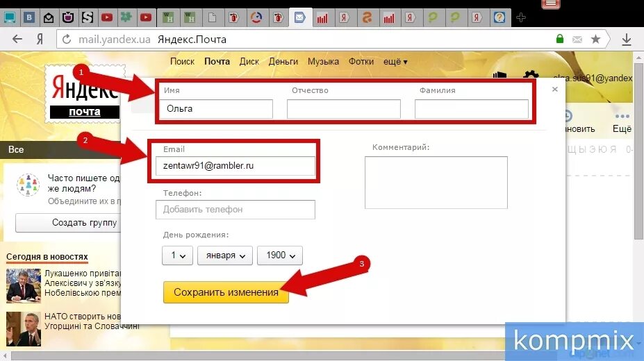Switch to the green puzzle piece tab
Screen dimensions: 644x361
pyautogui.click(x=126, y=17)
